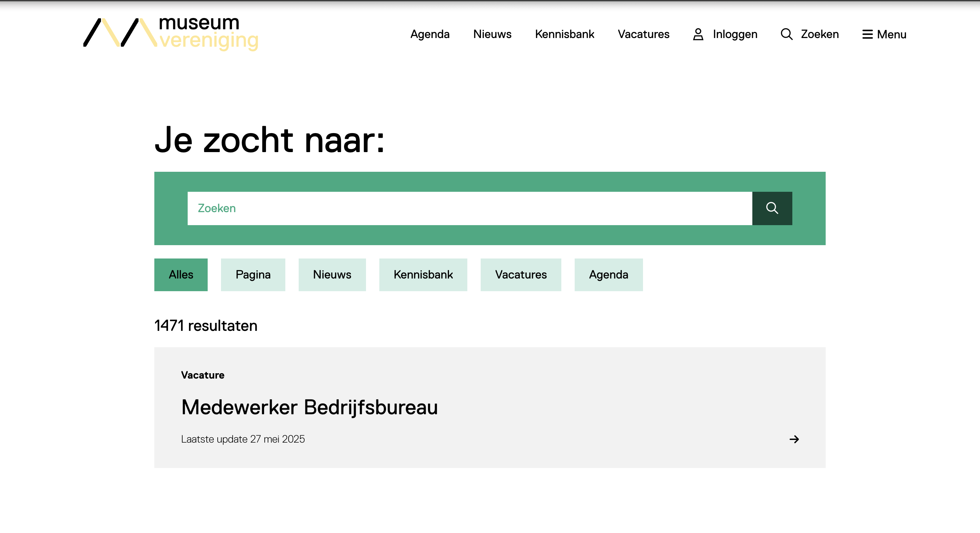980x533 pixels.
Task: Open the hamburger Menu icon
Action: 867,34
